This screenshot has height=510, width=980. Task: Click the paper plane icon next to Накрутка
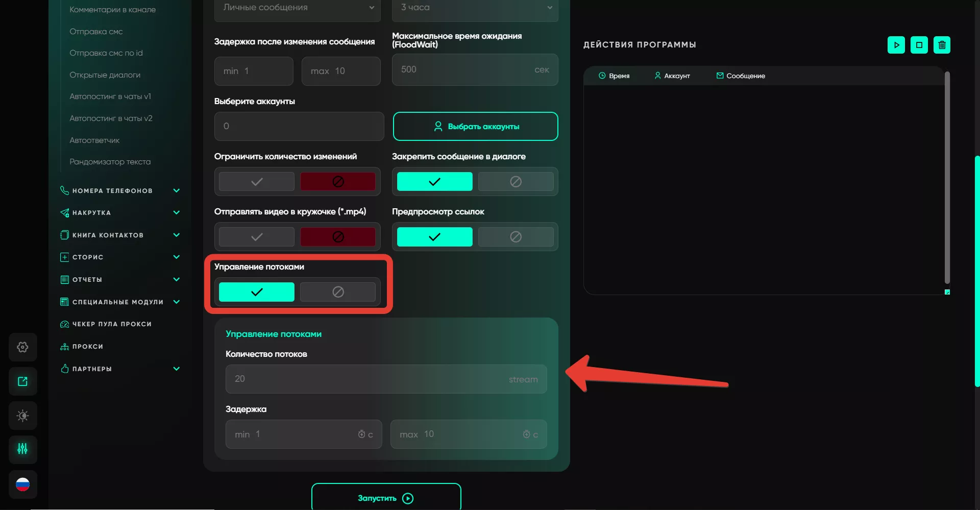(x=64, y=212)
